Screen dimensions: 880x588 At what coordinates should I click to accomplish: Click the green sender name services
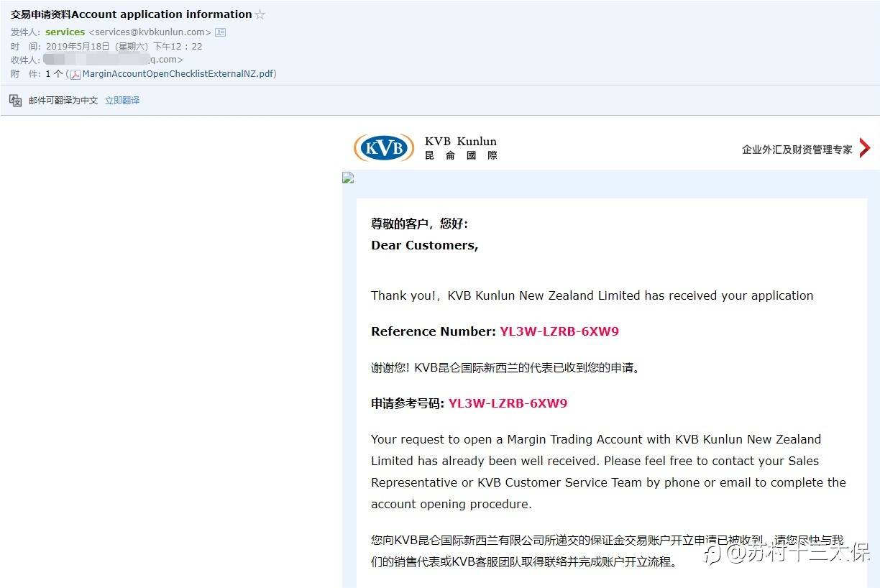(x=65, y=32)
